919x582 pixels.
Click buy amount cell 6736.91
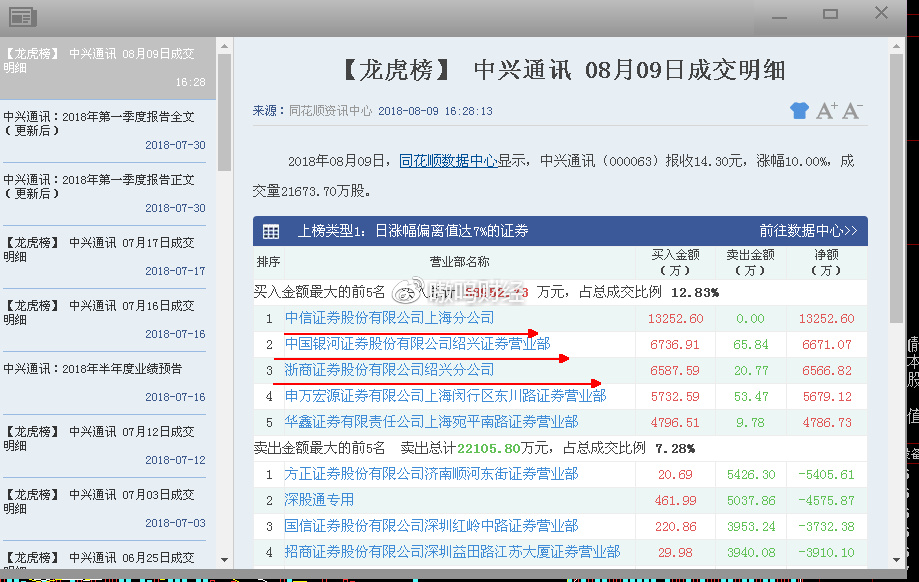coord(675,345)
